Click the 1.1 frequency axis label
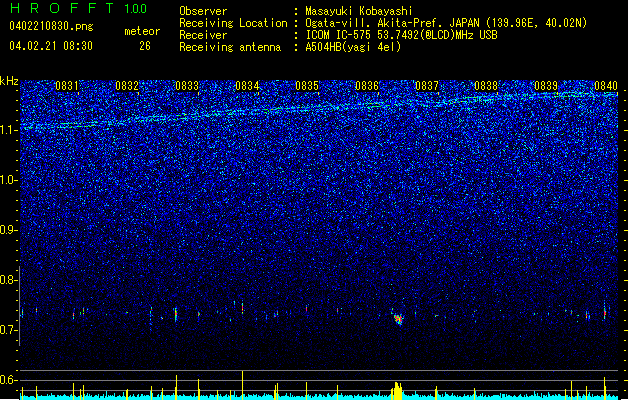 [x=8, y=130]
